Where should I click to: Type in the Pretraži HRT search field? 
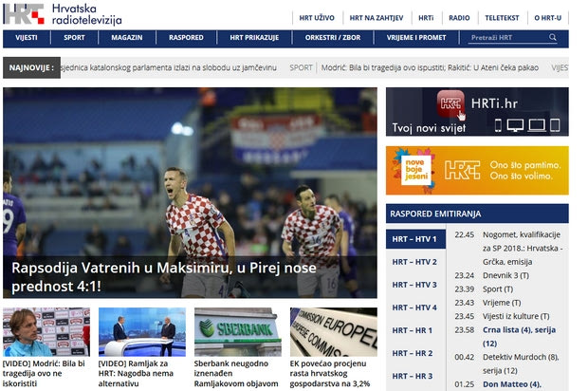point(506,38)
